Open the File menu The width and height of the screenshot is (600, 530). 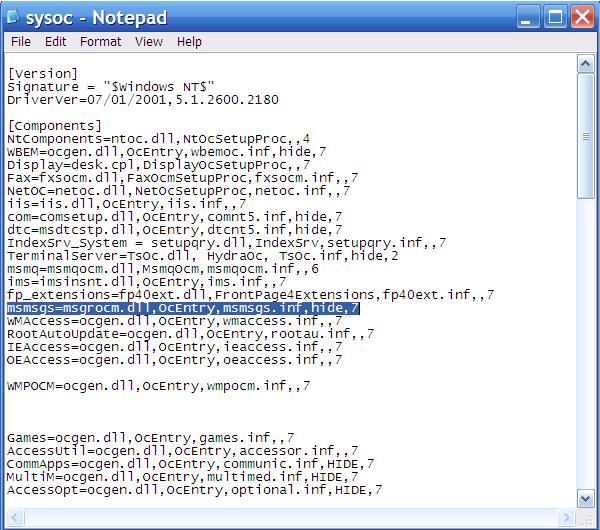21,41
